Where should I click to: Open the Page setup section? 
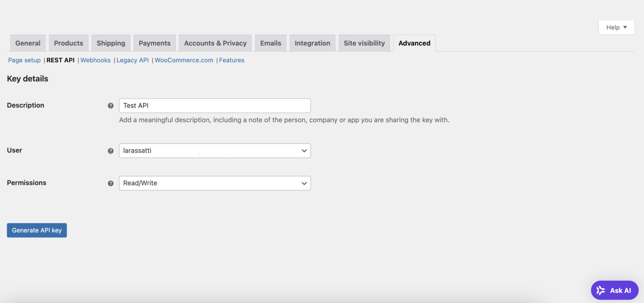click(24, 60)
